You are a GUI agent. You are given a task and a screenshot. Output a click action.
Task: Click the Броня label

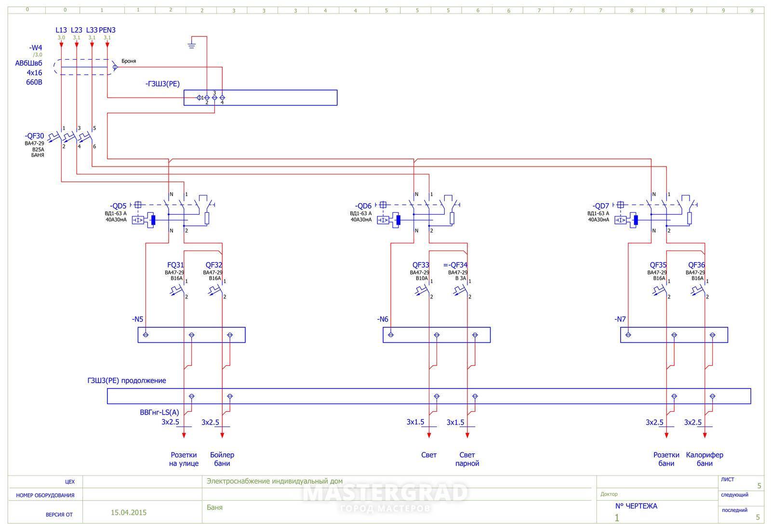pyautogui.click(x=129, y=61)
